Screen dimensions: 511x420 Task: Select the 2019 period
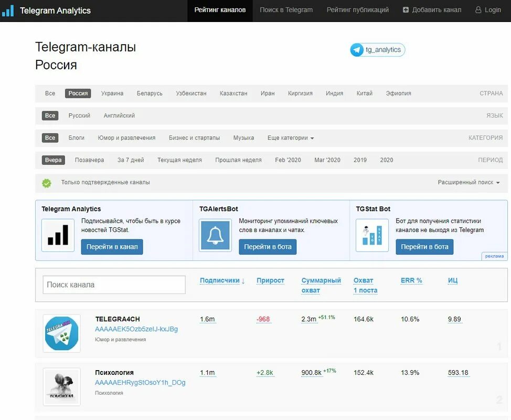click(360, 160)
